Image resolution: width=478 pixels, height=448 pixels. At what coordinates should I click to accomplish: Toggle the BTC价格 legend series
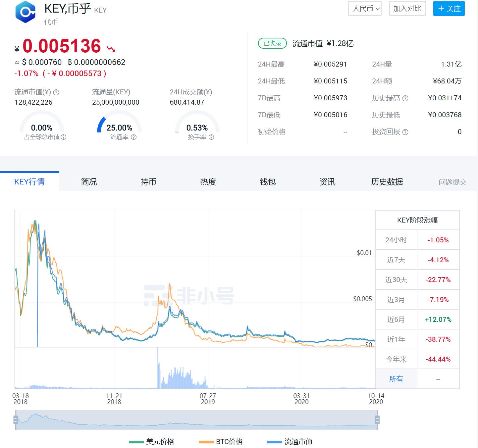(x=221, y=441)
